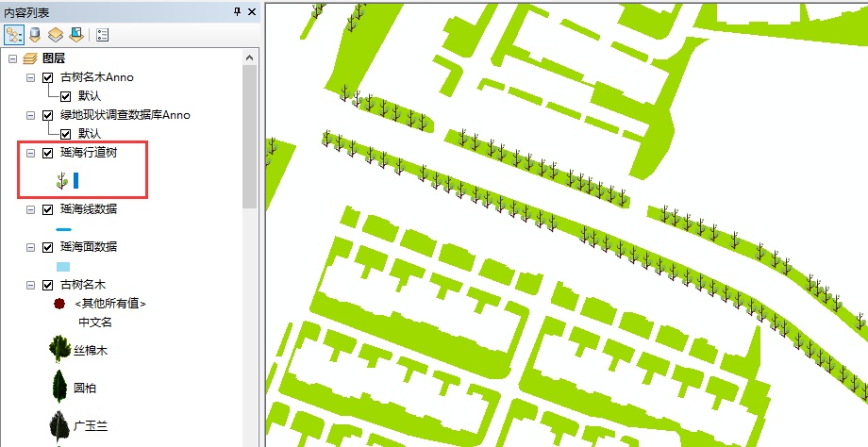The width and height of the screenshot is (868, 447).
Task: Open table of contents Options button
Action: tap(103, 35)
